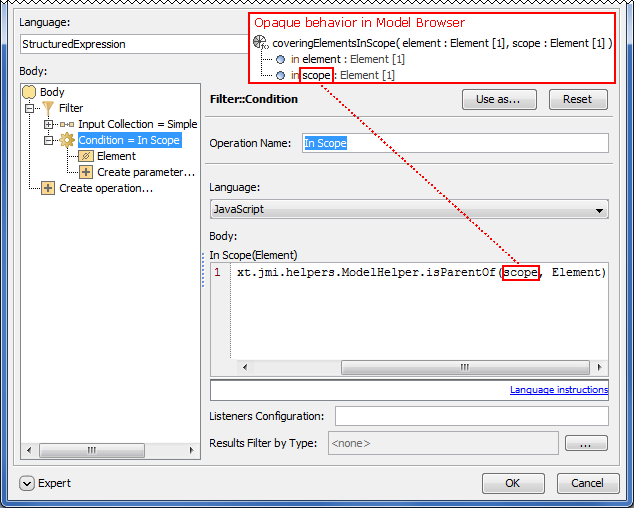The width and height of the screenshot is (634, 508).
Task: Click the OK button
Action: click(513, 483)
